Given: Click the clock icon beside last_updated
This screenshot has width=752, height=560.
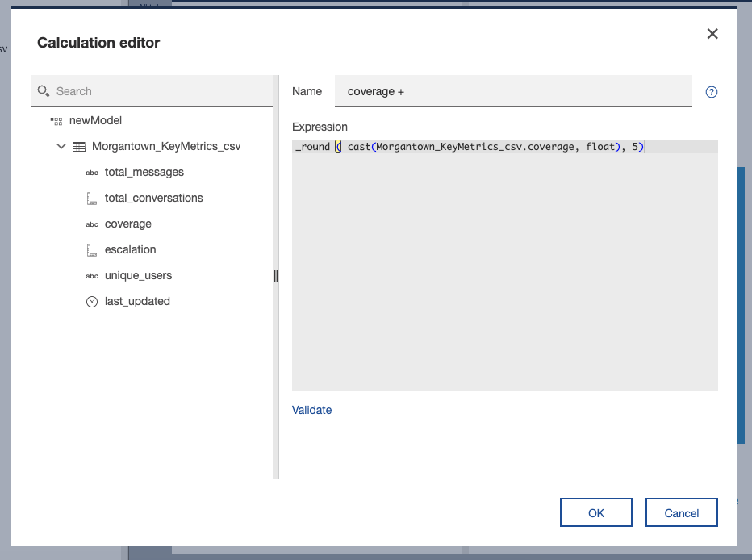Looking at the screenshot, I should [92, 302].
